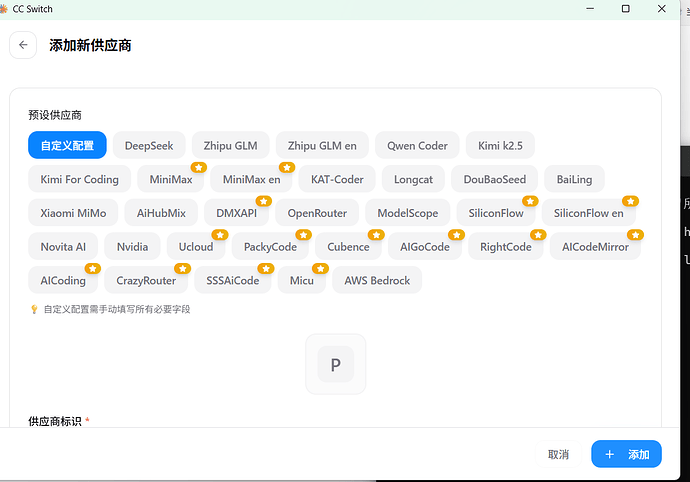Pick the AWS Bedrock preset
690x482 pixels.
point(377,280)
